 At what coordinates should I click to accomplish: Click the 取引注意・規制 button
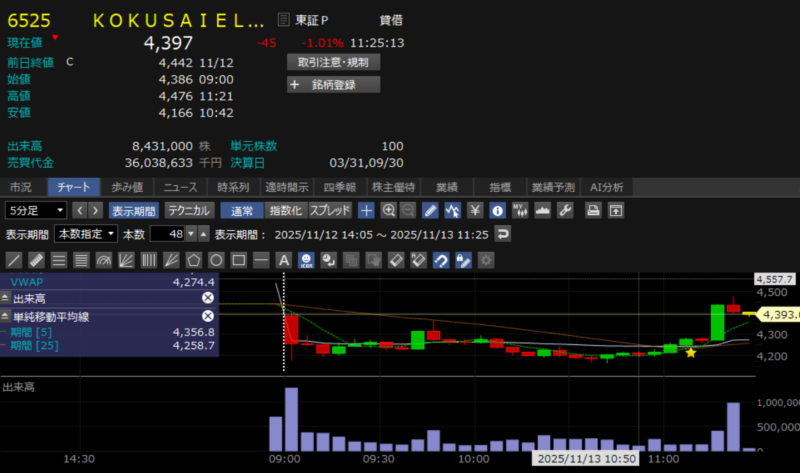tap(333, 62)
